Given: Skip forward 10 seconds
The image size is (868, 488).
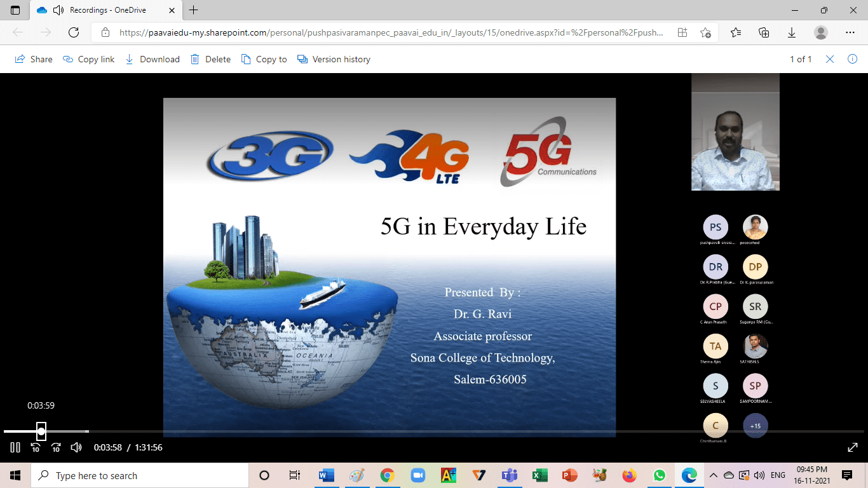Looking at the screenshot, I should 56,447.
